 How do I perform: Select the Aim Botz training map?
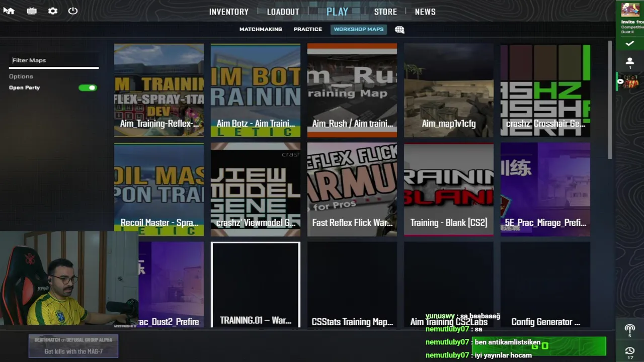pos(256,90)
